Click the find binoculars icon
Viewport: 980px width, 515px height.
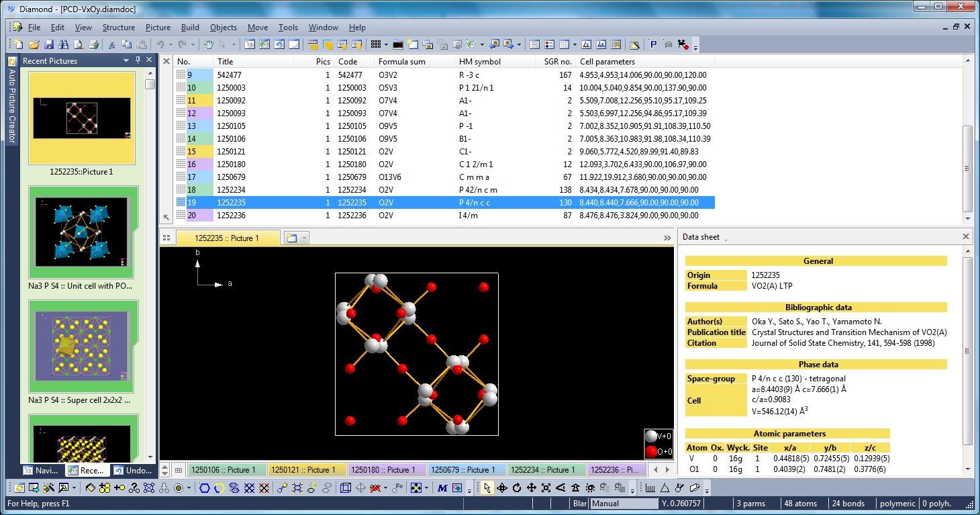[64, 45]
